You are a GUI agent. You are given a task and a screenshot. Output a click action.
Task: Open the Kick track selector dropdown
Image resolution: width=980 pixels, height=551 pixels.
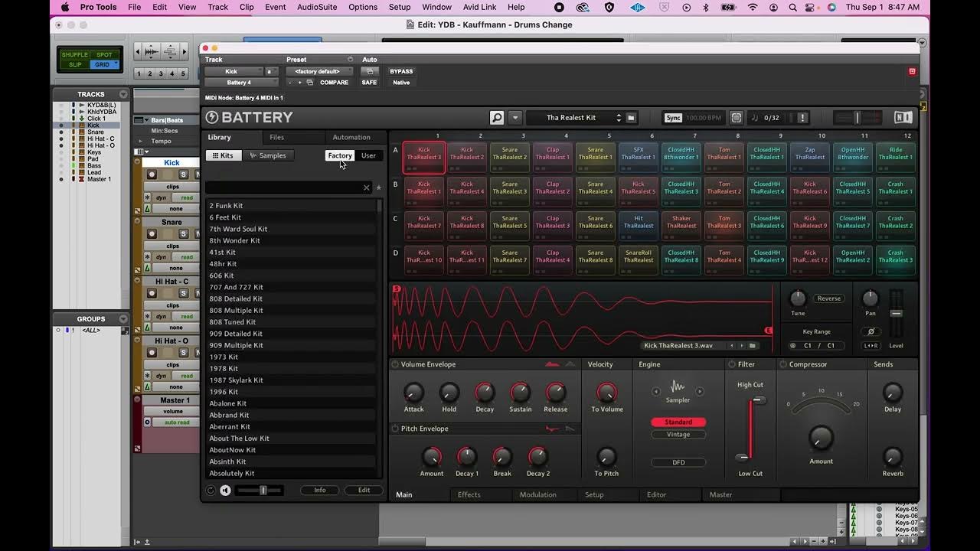click(x=234, y=71)
